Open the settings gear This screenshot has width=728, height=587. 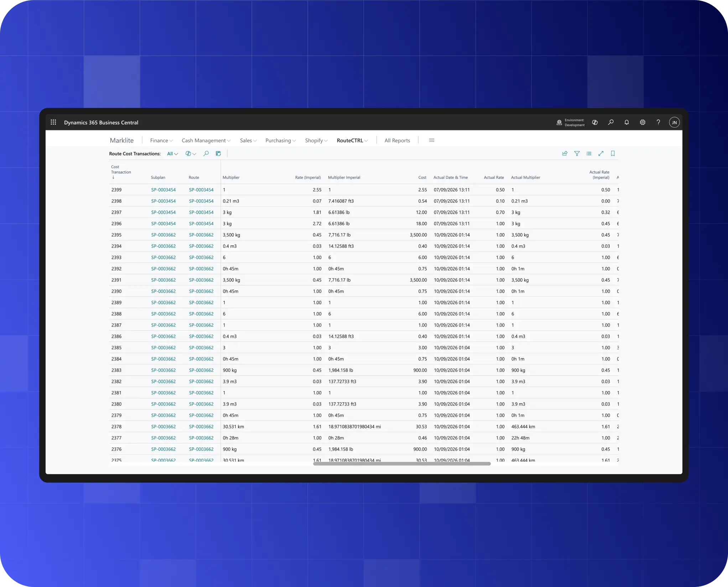pos(643,122)
